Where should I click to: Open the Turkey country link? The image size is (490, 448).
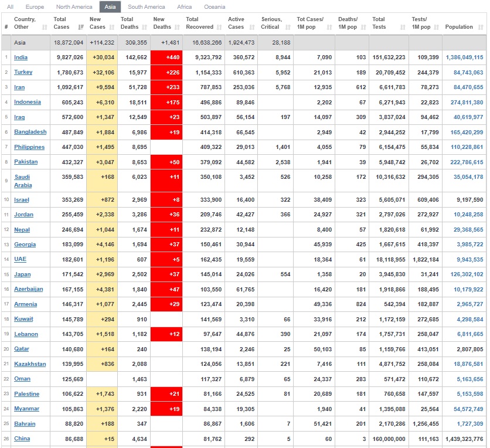pyautogui.click(x=23, y=72)
